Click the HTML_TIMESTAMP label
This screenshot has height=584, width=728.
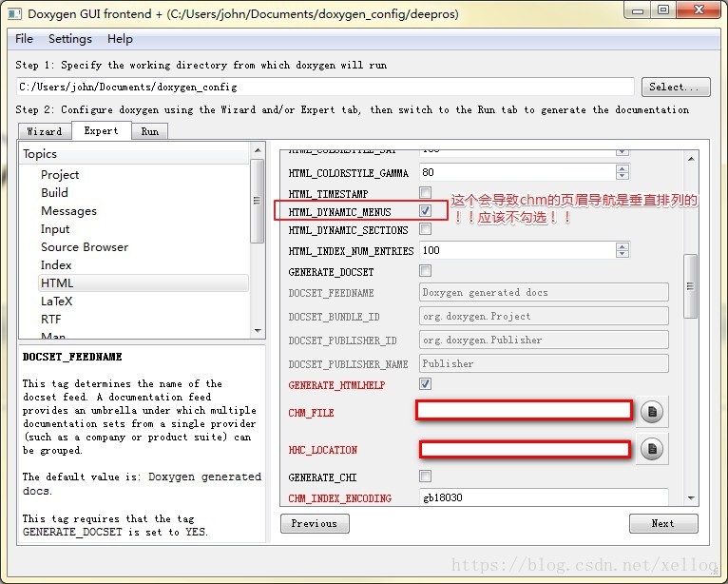[328, 194]
